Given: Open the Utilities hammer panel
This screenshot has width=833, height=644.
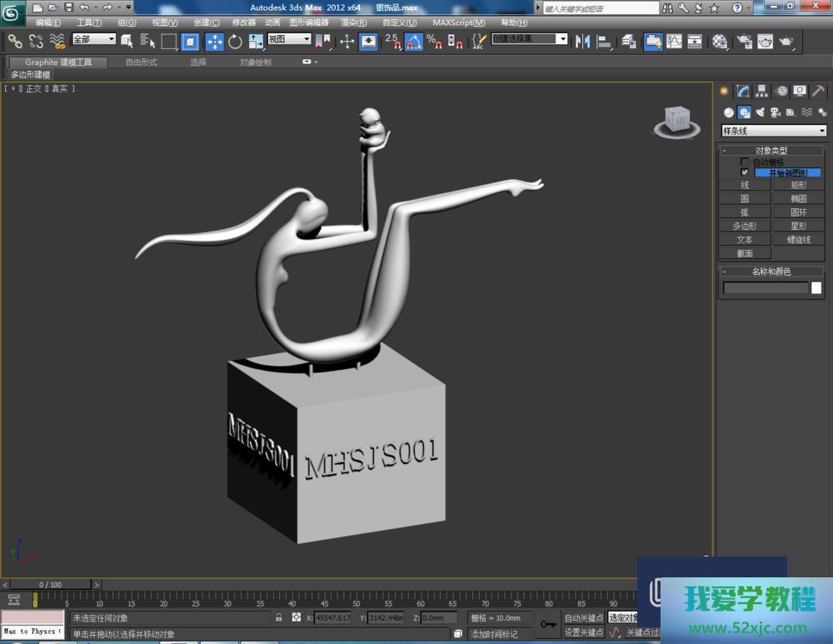Looking at the screenshot, I should [x=819, y=91].
